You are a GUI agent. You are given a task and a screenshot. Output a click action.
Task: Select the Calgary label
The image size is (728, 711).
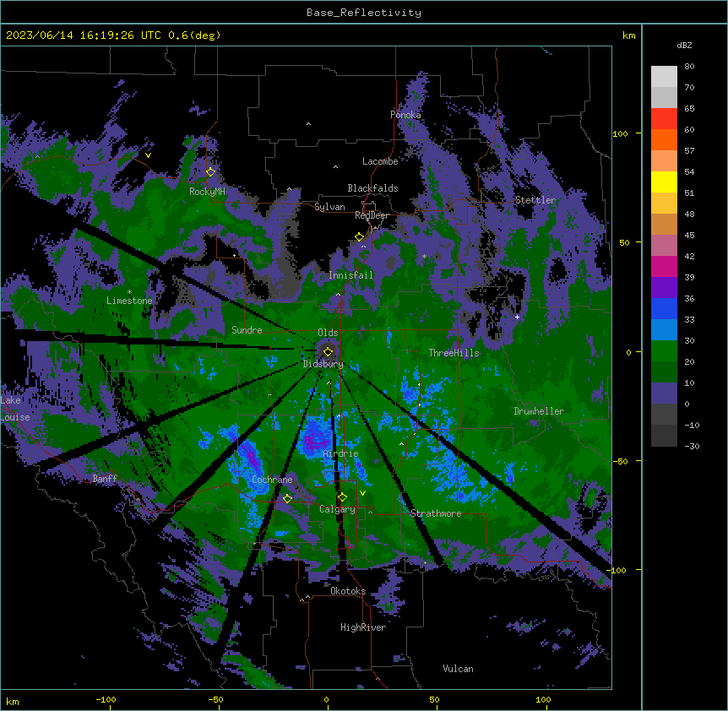click(337, 509)
